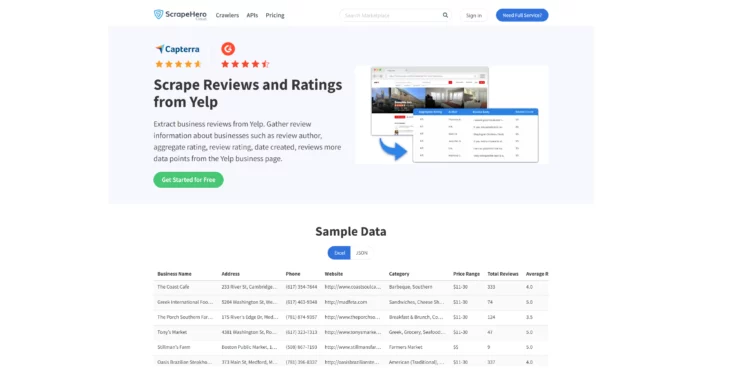Click the 233 River St, Cambridge address
Screen dimensions: 744x378
(x=249, y=287)
